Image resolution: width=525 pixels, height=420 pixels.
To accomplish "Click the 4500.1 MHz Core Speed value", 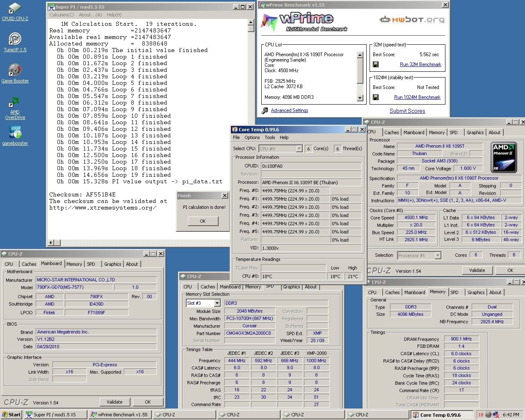I will (x=416, y=218).
